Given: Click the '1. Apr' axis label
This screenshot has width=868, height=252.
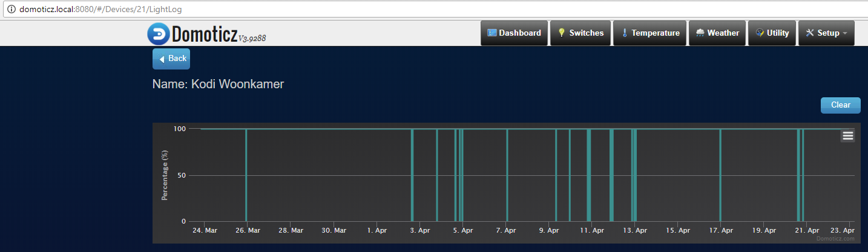Looking at the screenshot, I should pos(377,230).
